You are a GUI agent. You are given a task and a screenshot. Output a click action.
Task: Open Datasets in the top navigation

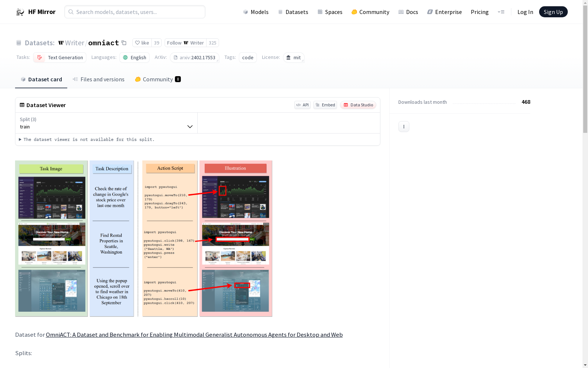click(293, 12)
